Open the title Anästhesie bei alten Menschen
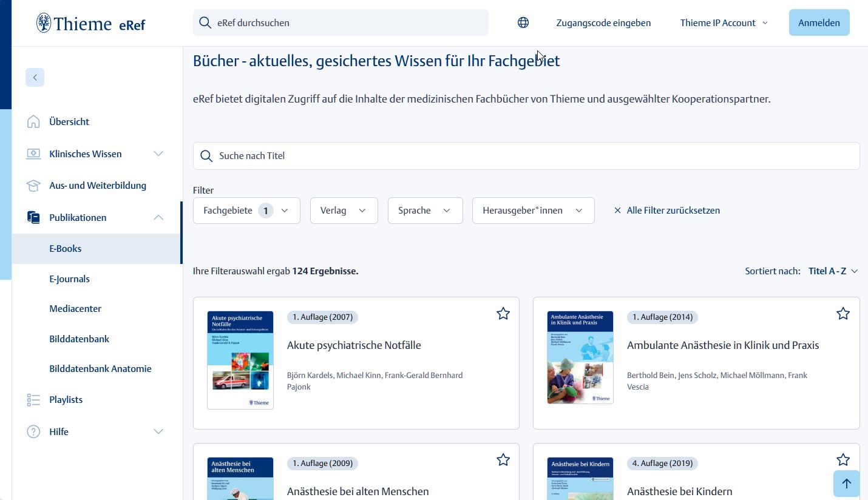 (x=358, y=492)
